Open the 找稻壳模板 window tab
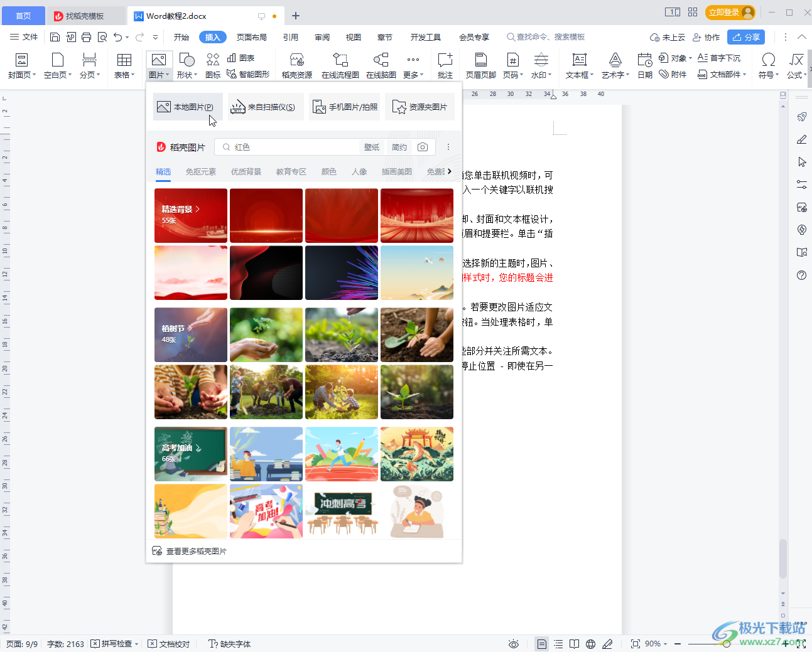The width and height of the screenshot is (812, 652). click(x=85, y=16)
